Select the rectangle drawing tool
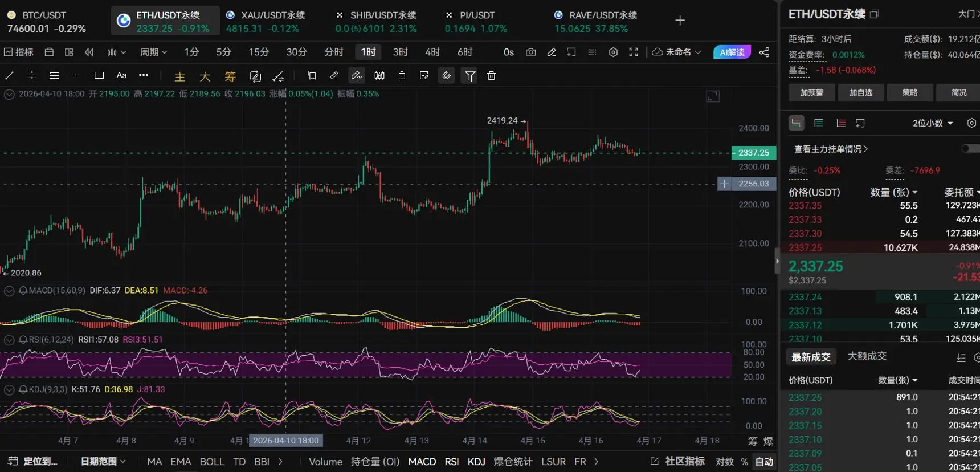Screen dimensions: 980x472 (99, 75)
